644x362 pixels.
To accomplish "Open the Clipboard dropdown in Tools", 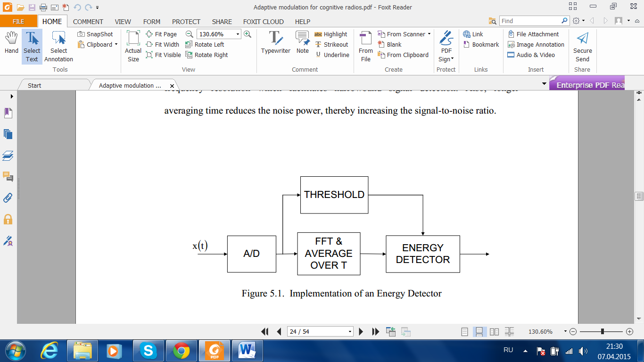I will [98, 44].
